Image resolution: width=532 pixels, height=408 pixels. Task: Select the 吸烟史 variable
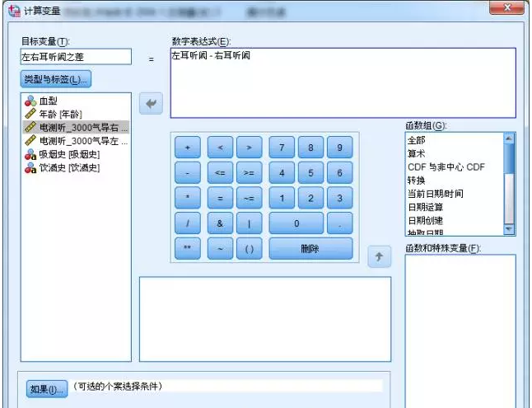click(x=69, y=154)
